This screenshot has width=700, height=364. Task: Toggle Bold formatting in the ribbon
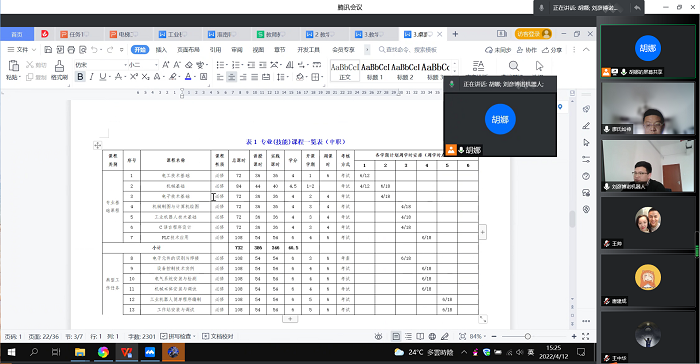click(x=80, y=77)
